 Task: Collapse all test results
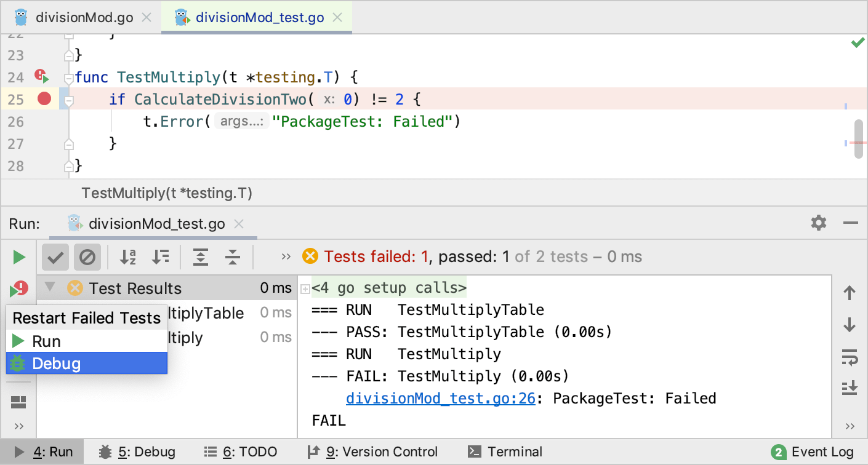[232, 257]
